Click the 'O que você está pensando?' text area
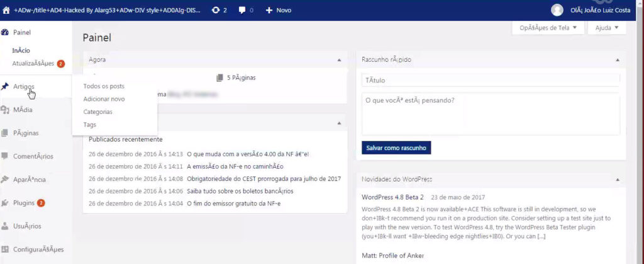 tap(491, 114)
